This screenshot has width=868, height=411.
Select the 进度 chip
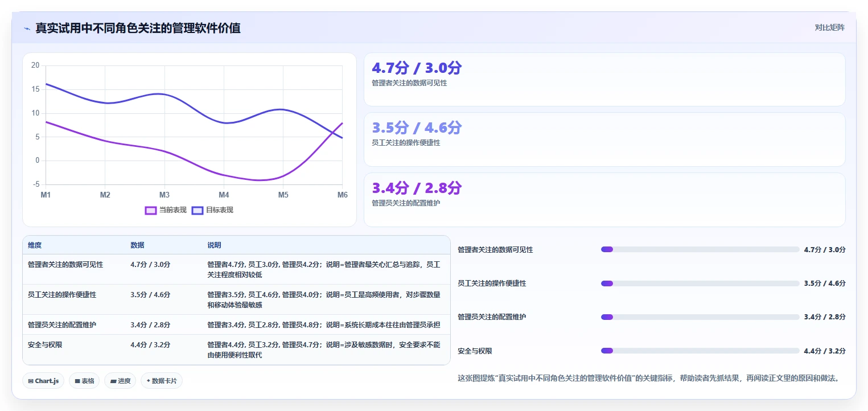pyautogui.click(x=120, y=381)
